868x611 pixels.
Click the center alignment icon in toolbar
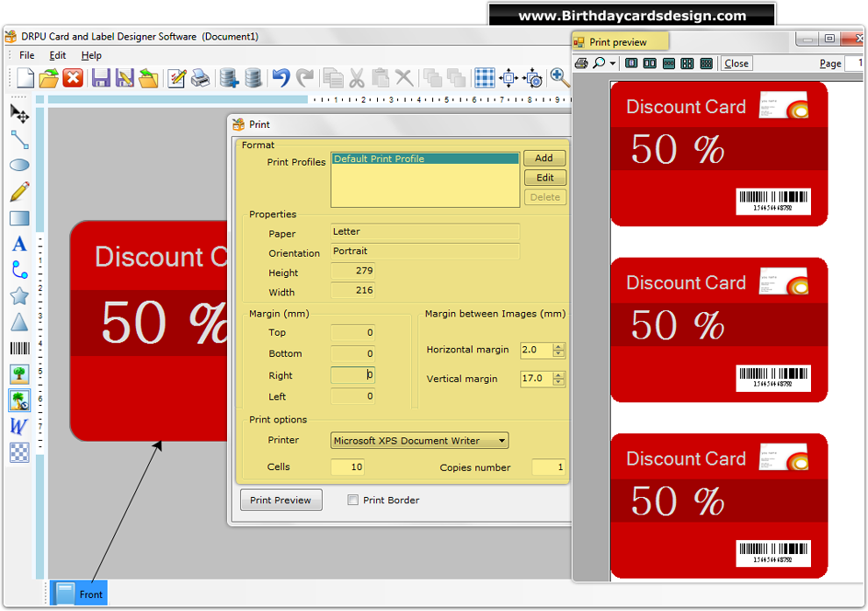tap(509, 78)
